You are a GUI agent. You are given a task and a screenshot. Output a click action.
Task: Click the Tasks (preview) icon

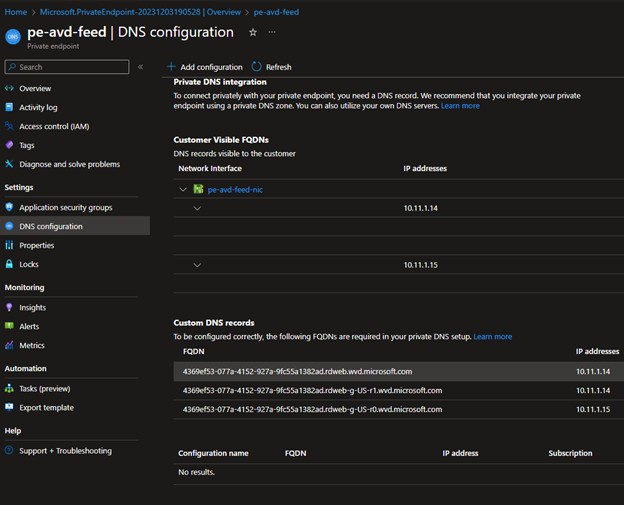click(9, 388)
